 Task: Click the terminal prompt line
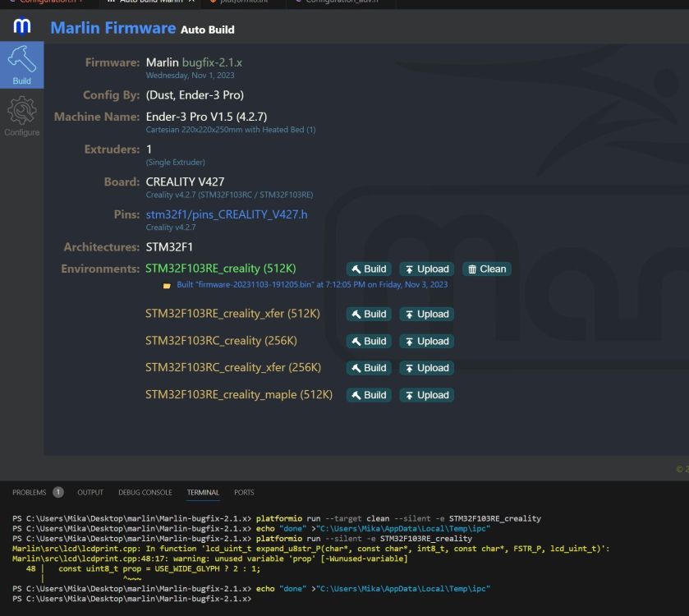132,599
